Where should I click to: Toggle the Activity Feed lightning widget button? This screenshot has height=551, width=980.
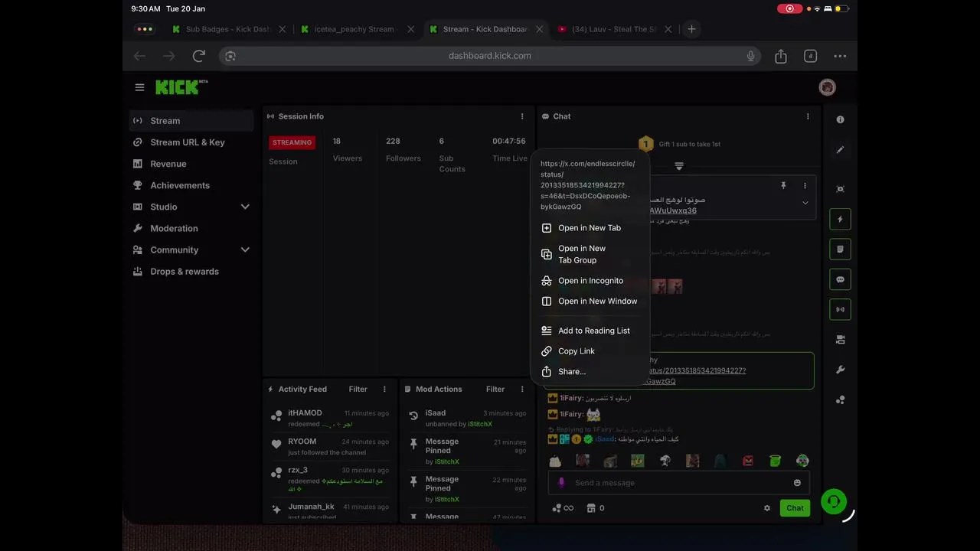pyautogui.click(x=840, y=219)
